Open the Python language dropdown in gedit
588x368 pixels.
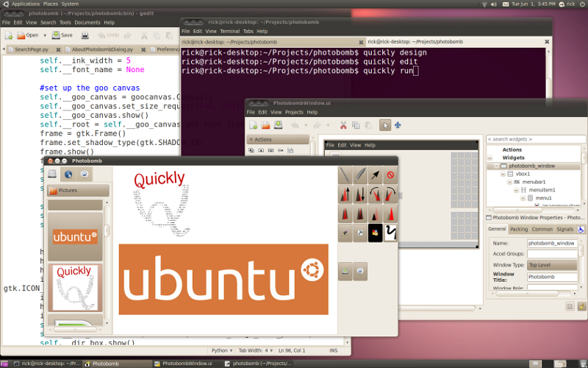tap(222, 350)
